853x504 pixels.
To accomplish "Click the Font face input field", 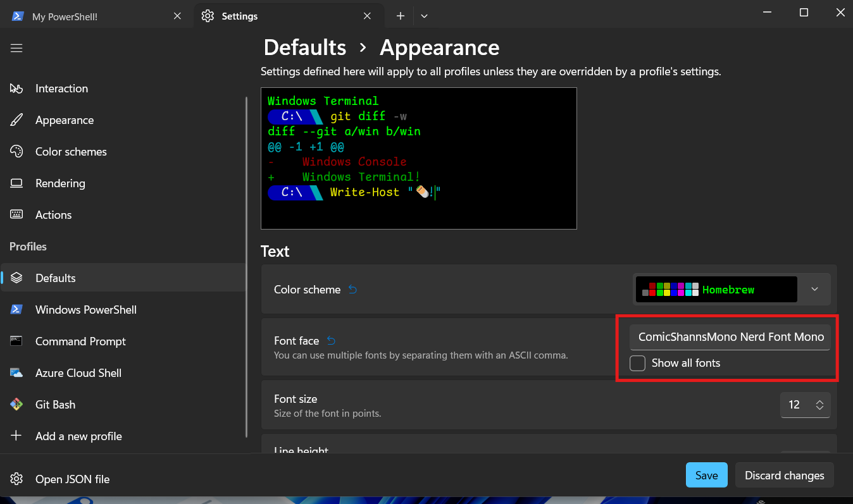I will pos(730,337).
